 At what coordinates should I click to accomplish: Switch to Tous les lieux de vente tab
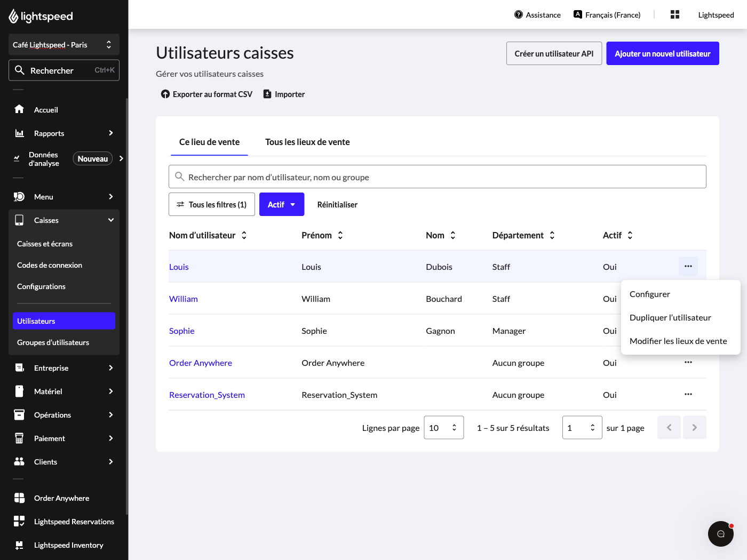point(307,142)
